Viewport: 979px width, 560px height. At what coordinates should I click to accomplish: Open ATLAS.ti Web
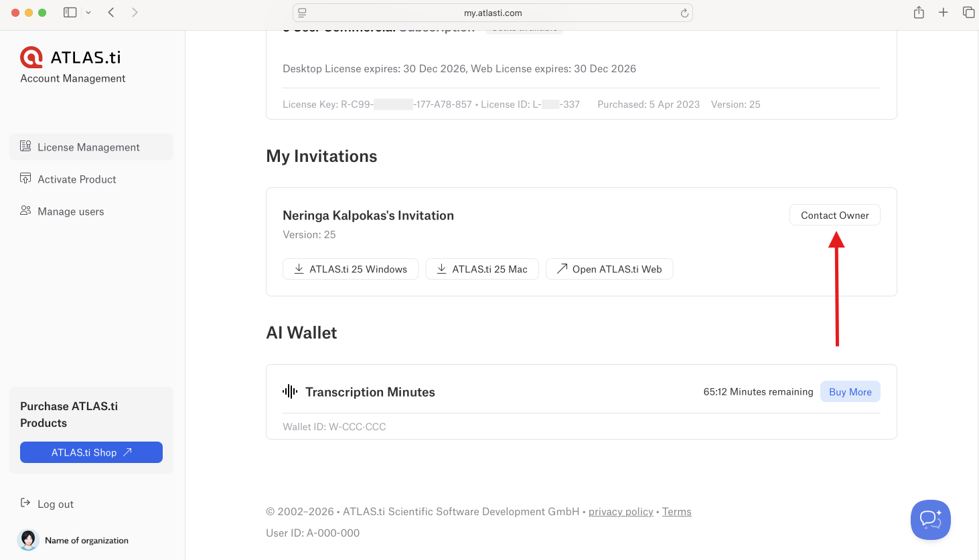point(609,269)
